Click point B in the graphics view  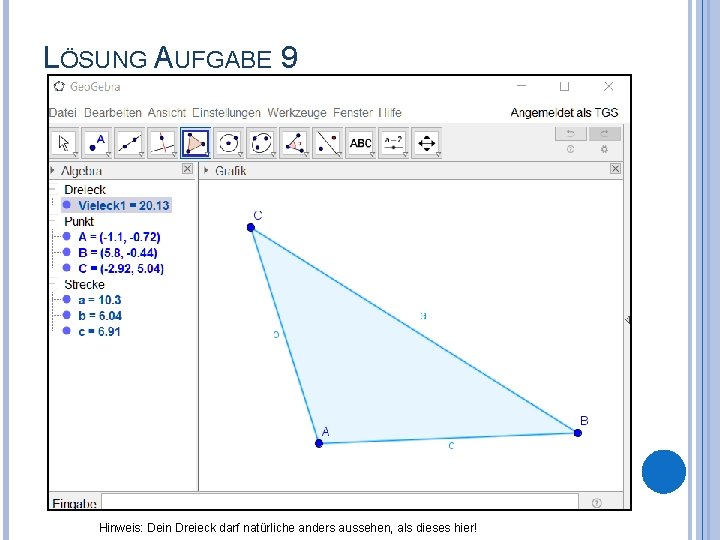coord(578,433)
